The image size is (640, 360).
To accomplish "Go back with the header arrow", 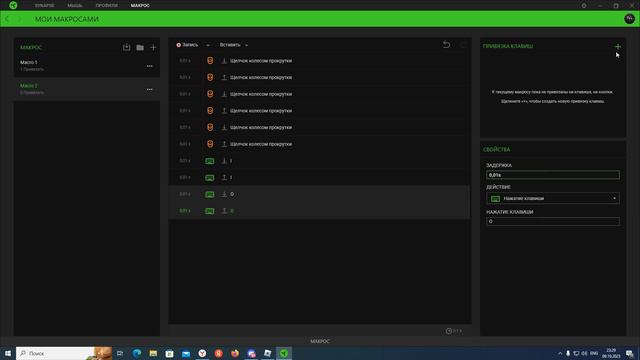I will 7,19.
